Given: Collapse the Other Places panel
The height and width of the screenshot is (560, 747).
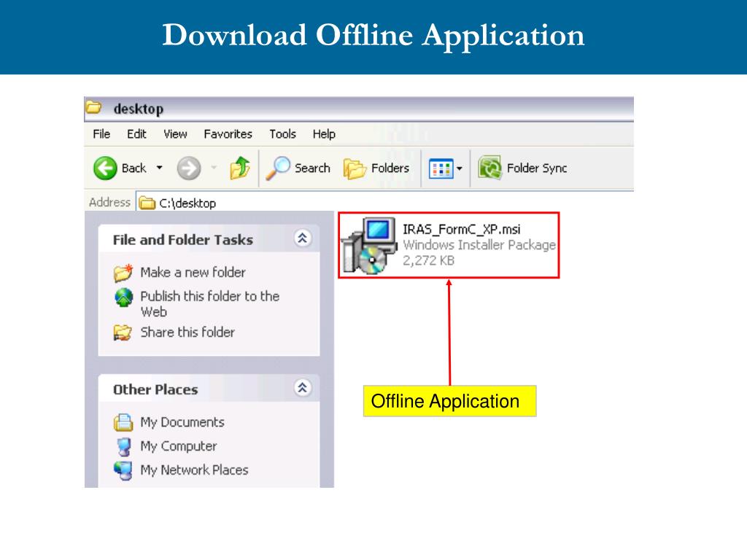Looking at the screenshot, I should coord(303,388).
